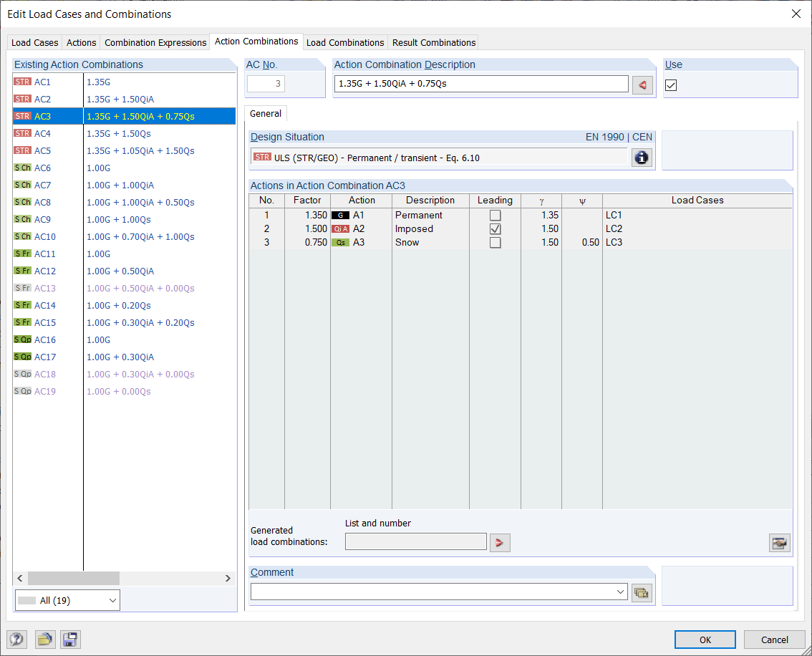
Task: Switch to the Load Combinations tab
Action: (x=345, y=42)
